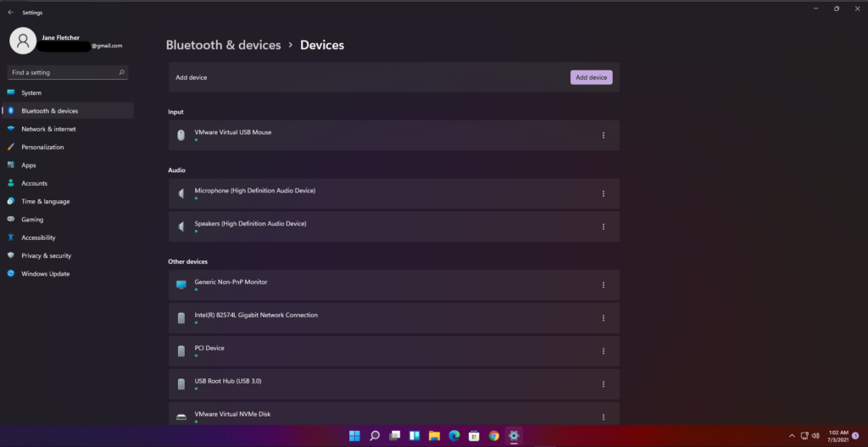868x447 pixels.
Task: Select the VMware Virtual NVMe Disk text
Action: coord(232,414)
